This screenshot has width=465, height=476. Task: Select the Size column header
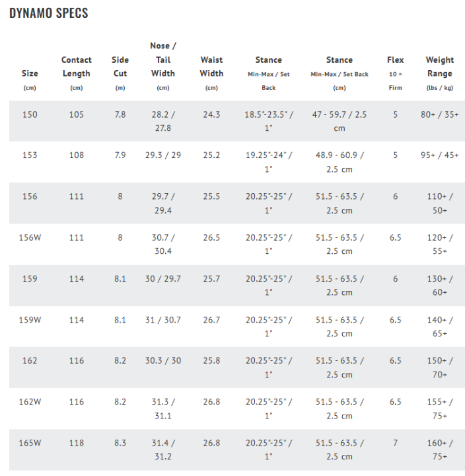pyautogui.click(x=30, y=73)
